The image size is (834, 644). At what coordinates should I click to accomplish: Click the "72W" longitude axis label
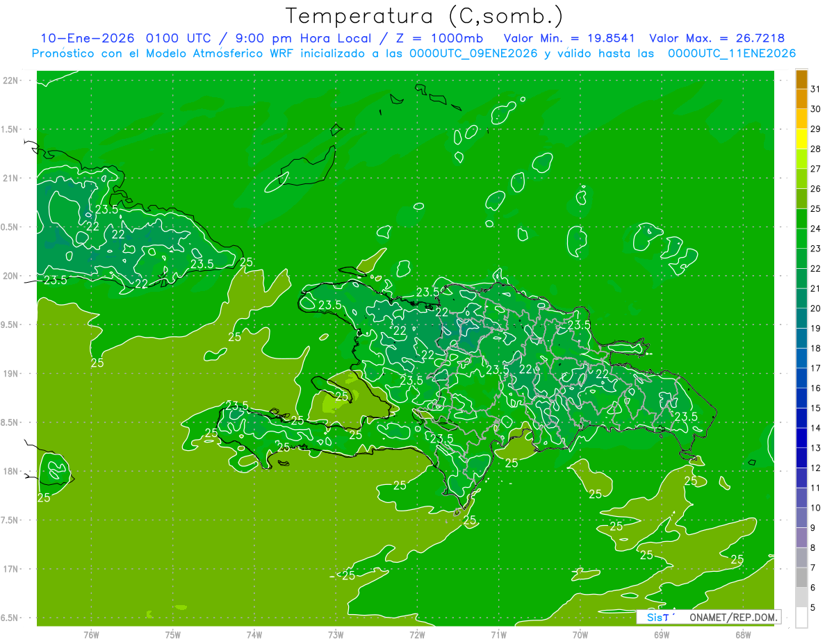[417, 635]
